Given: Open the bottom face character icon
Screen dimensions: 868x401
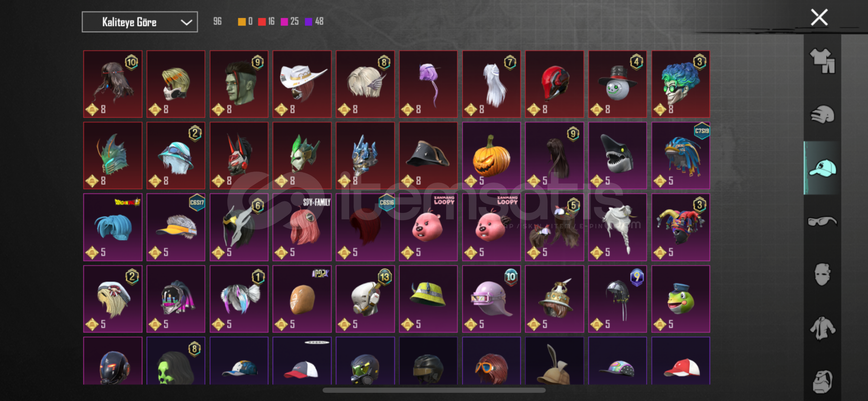Looking at the screenshot, I should 822,382.
